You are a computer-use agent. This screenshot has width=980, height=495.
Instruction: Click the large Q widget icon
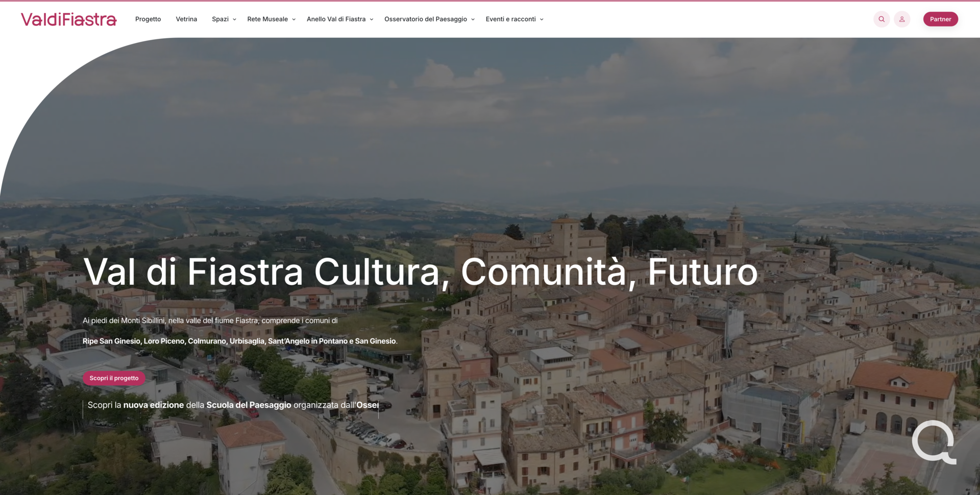934,442
